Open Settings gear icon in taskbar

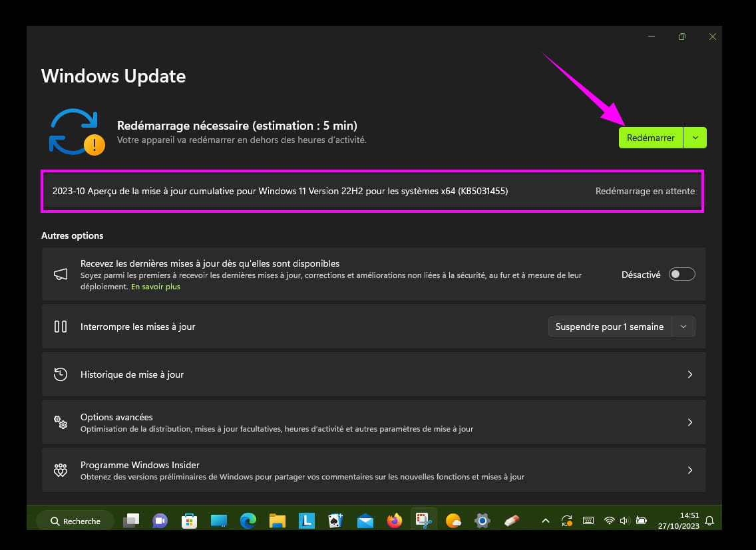(x=482, y=521)
